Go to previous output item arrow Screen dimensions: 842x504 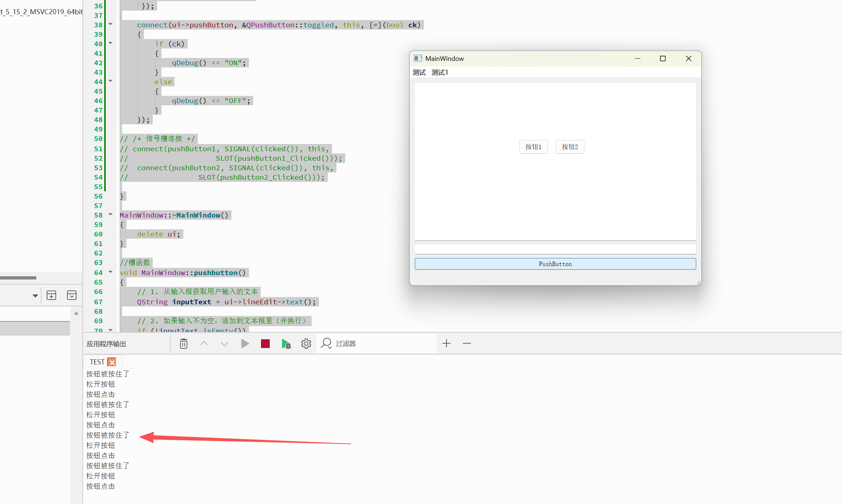click(x=204, y=343)
